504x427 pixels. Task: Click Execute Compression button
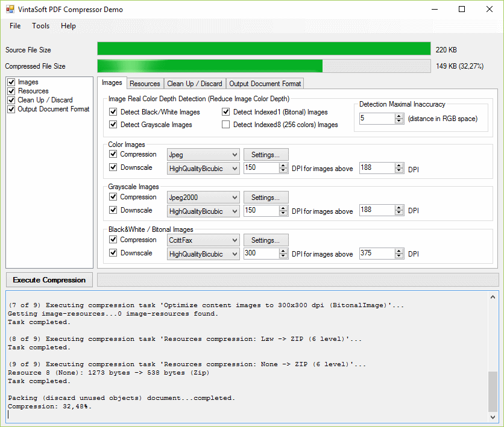(49, 280)
